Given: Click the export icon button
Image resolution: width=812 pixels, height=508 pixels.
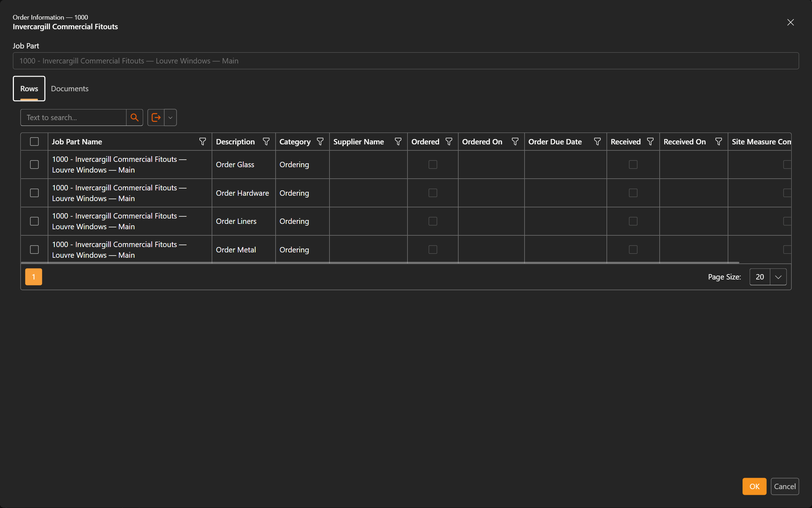Looking at the screenshot, I should pyautogui.click(x=156, y=117).
